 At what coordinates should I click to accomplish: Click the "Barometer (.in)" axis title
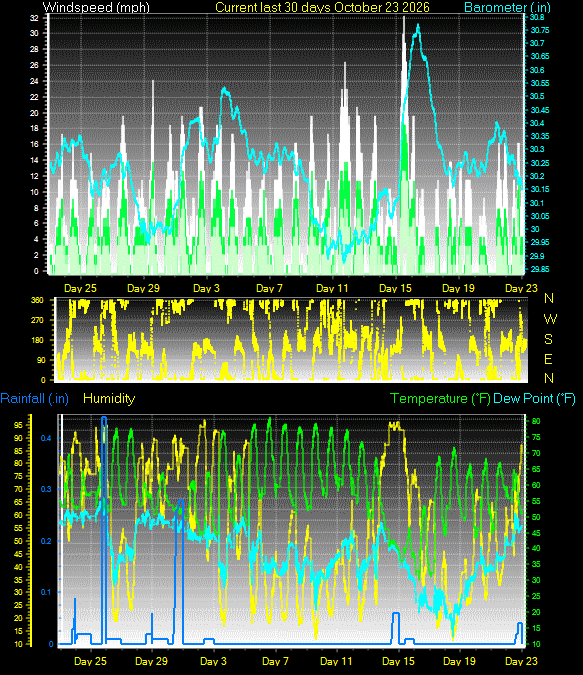click(x=507, y=7)
